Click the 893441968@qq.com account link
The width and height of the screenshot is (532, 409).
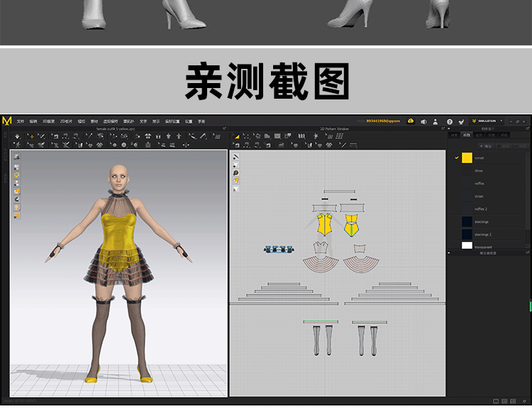[x=383, y=121]
